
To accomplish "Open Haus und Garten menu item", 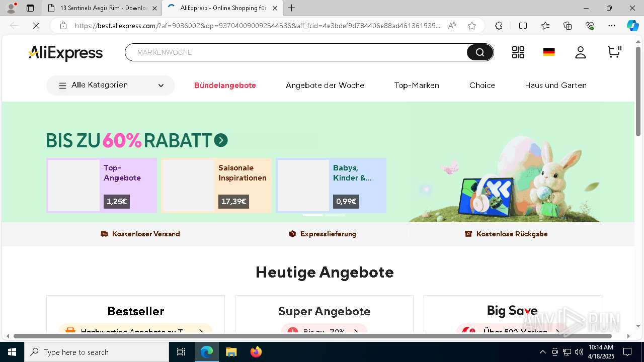I will pyautogui.click(x=555, y=85).
